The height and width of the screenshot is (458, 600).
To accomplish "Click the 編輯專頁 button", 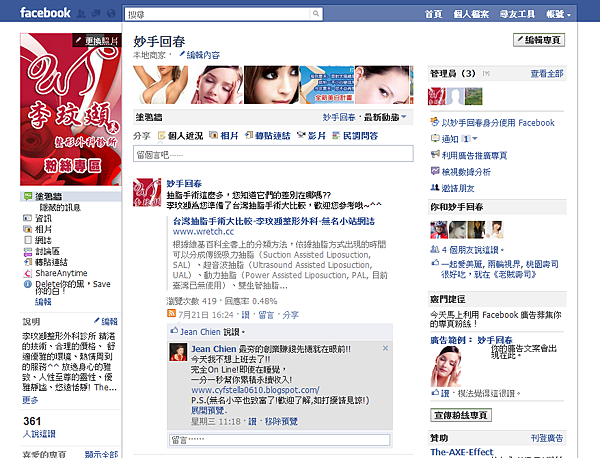I will [x=539, y=40].
